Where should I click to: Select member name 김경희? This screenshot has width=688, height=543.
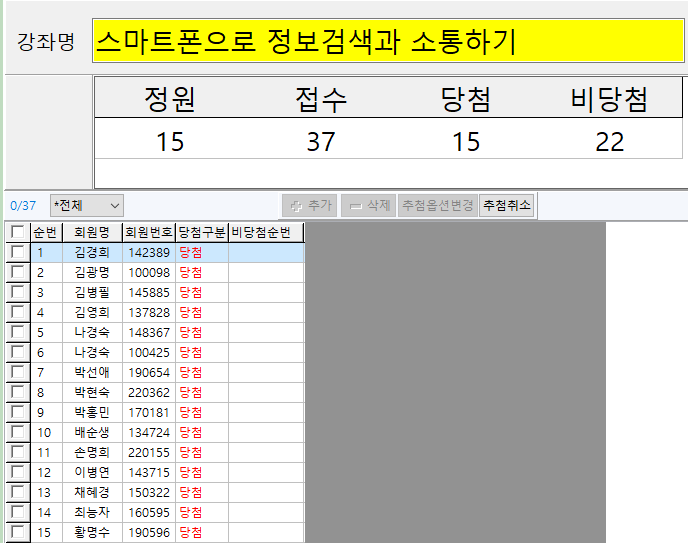tap(92, 253)
